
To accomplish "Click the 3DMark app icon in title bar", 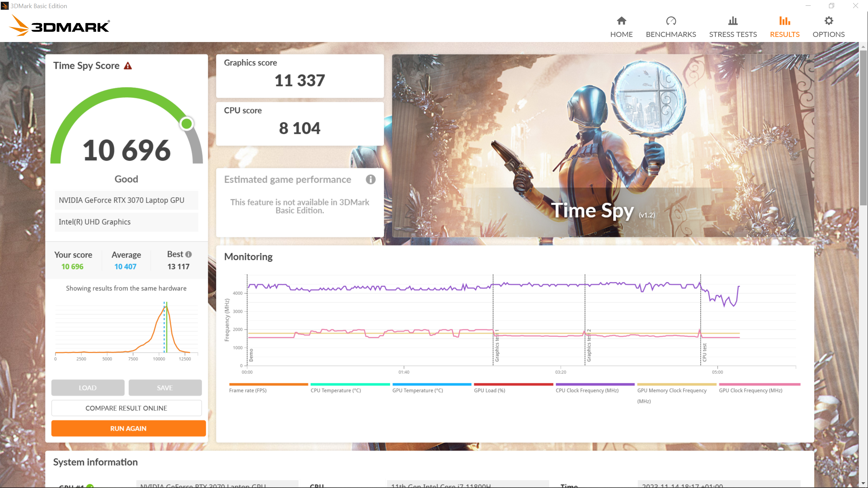I will (5, 6).
